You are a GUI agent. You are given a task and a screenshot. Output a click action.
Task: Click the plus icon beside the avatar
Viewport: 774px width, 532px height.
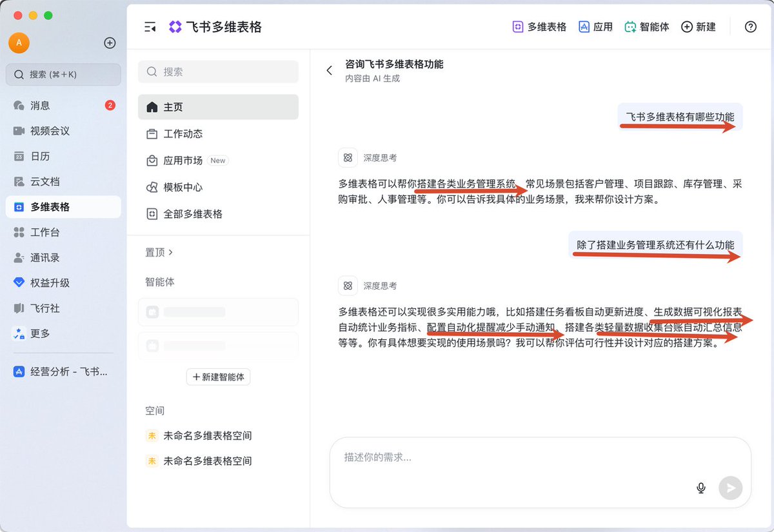[110, 43]
